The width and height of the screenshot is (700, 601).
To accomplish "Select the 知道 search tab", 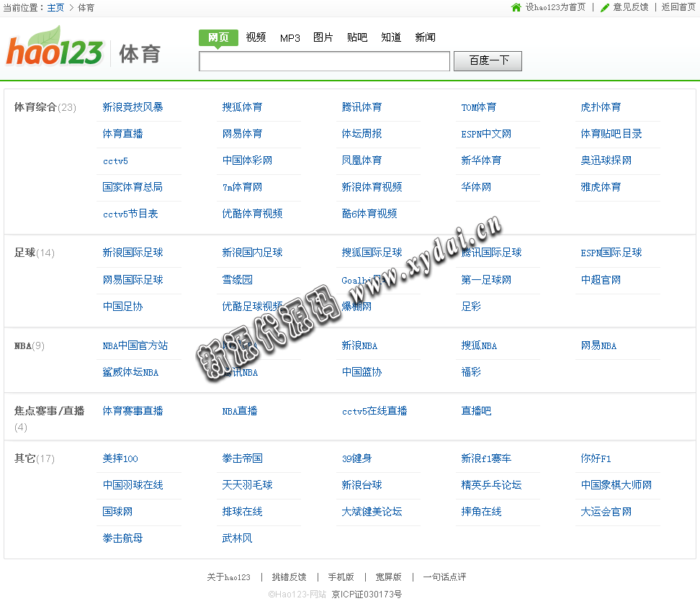I will point(391,37).
